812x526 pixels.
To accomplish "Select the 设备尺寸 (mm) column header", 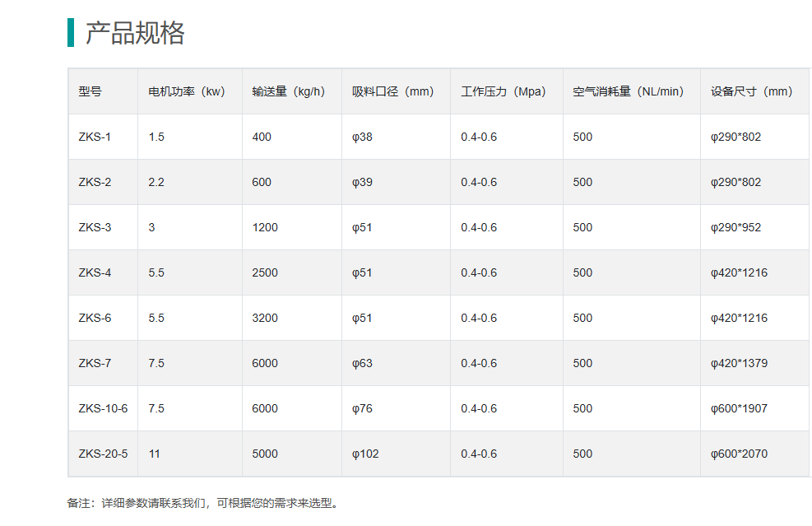I will (x=751, y=91).
